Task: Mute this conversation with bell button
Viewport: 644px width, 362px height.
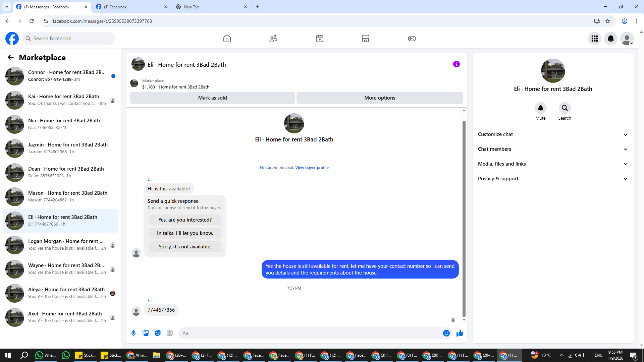Action: 540,108
